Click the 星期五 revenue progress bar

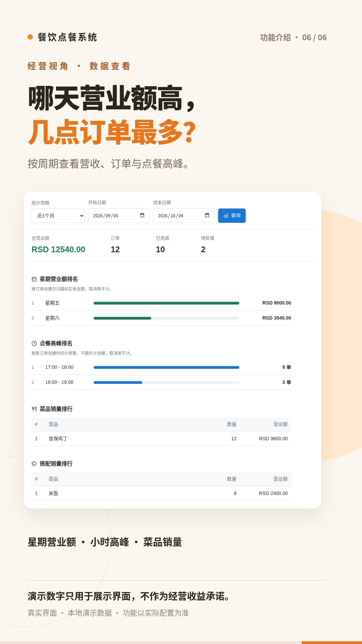(166, 303)
